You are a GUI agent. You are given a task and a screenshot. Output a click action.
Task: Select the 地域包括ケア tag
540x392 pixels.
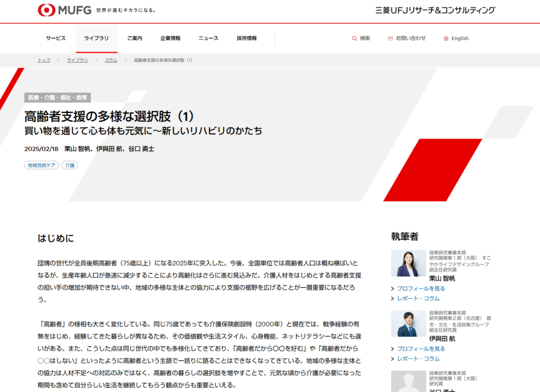[x=41, y=165]
